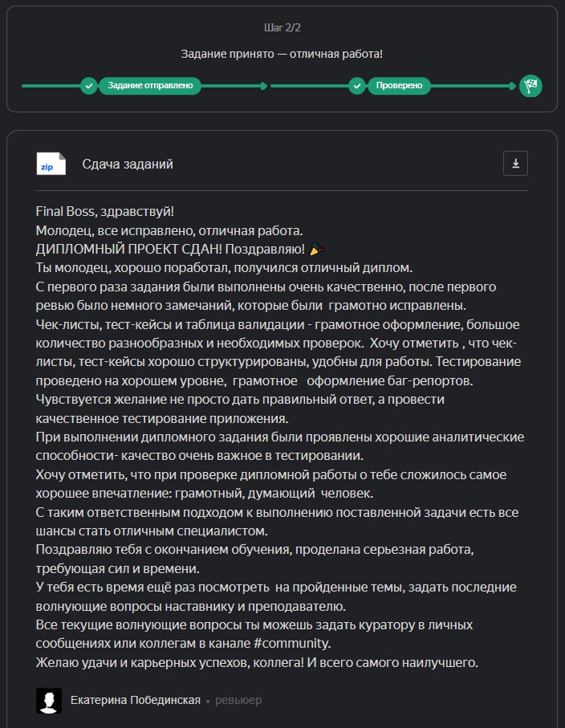Viewport: 565px width, 728px height.
Task: Click the zip file icon
Action: click(51, 164)
